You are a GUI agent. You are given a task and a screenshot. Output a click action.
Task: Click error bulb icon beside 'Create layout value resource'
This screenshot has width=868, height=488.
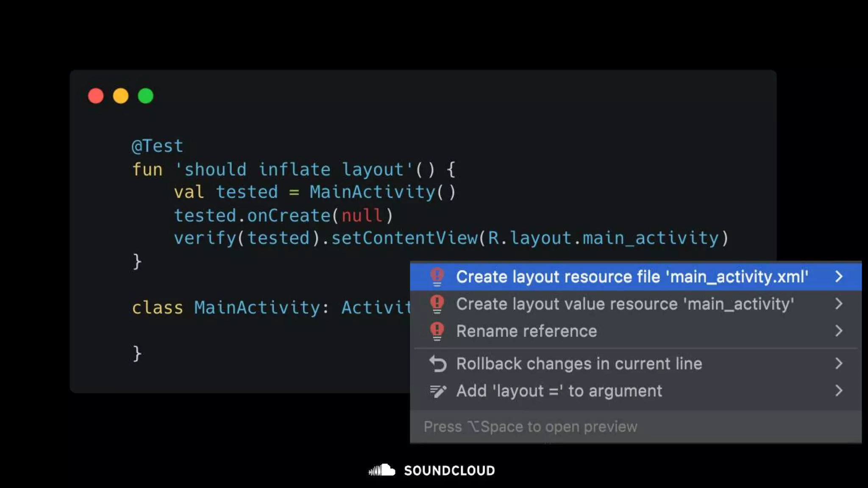(437, 304)
